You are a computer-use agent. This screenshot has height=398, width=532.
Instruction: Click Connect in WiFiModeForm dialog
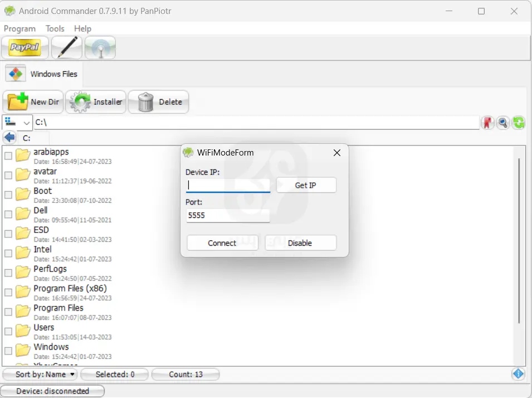(x=222, y=243)
